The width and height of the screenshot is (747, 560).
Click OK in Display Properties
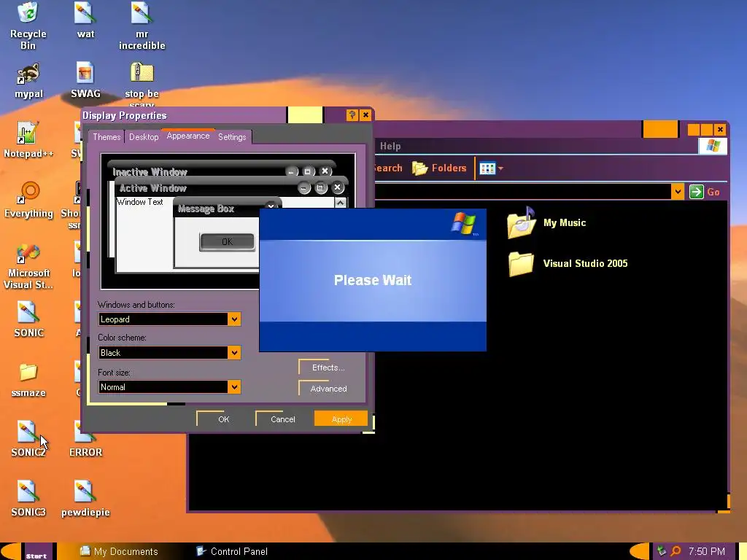[x=223, y=419]
